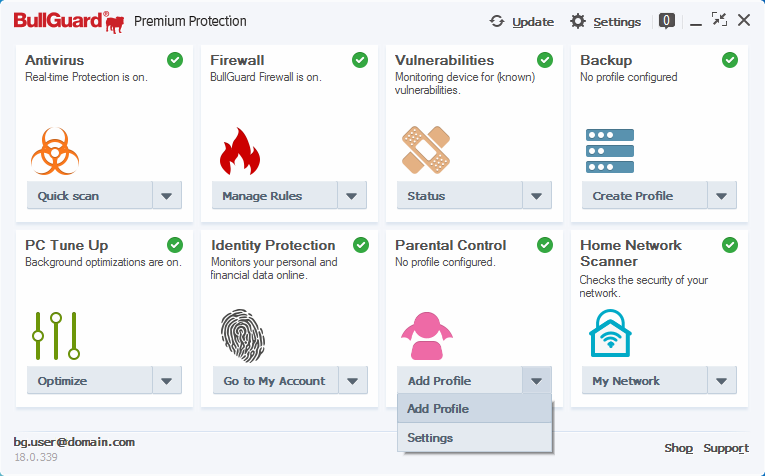Click the Firewall heading
This screenshot has width=765, height=476.
tap(237, 60)
